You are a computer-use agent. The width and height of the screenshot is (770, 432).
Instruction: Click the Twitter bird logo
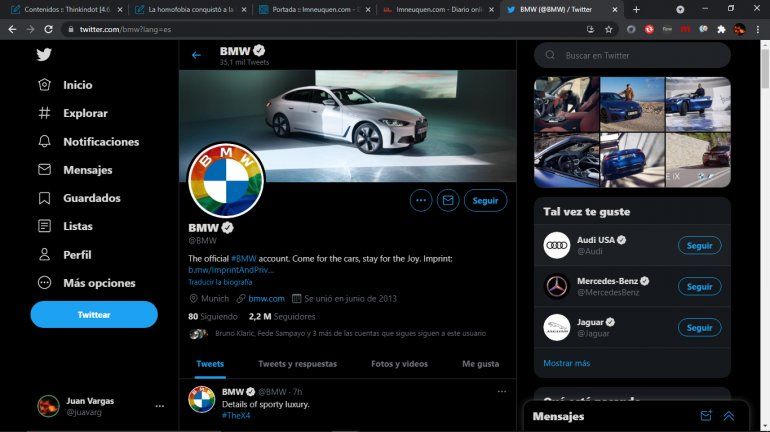[x=44, y=55]
